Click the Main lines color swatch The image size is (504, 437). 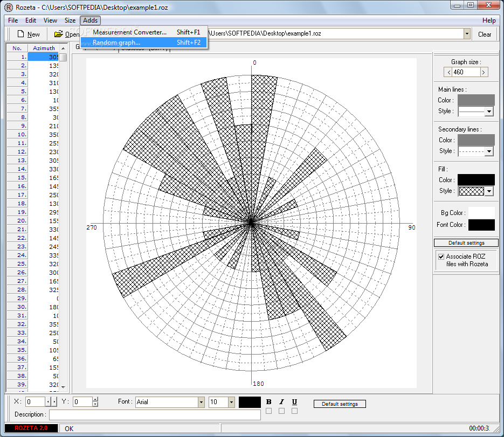(x=476, y=100)
